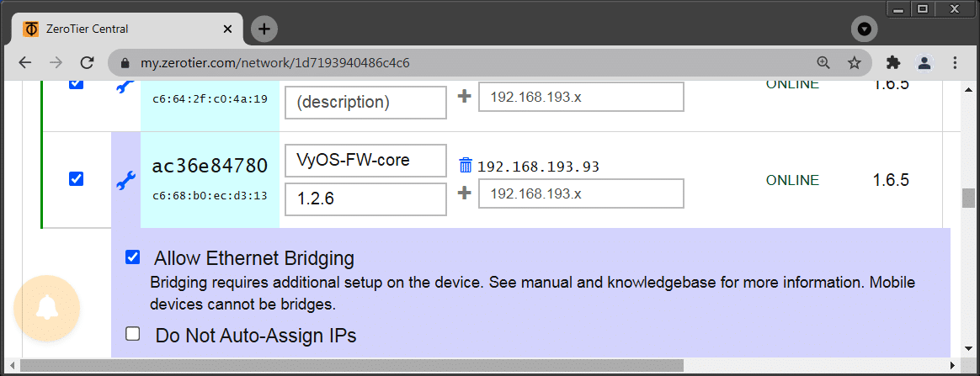
Task: Click the 1.2.6 description field
Action: click(x=365, y=199)
